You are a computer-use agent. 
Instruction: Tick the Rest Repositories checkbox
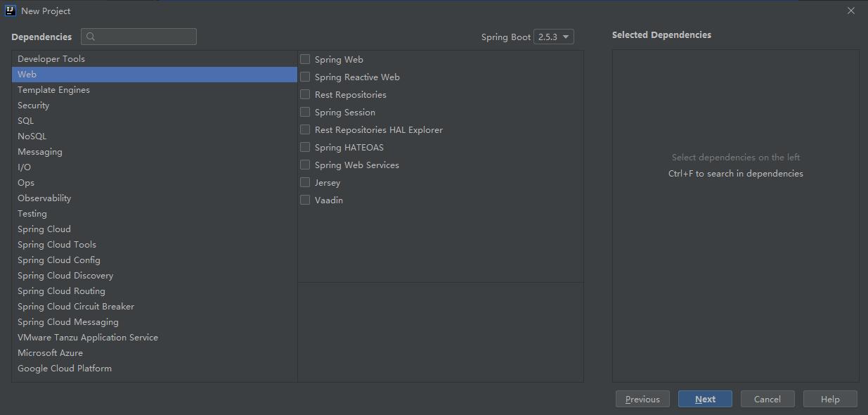305,94
